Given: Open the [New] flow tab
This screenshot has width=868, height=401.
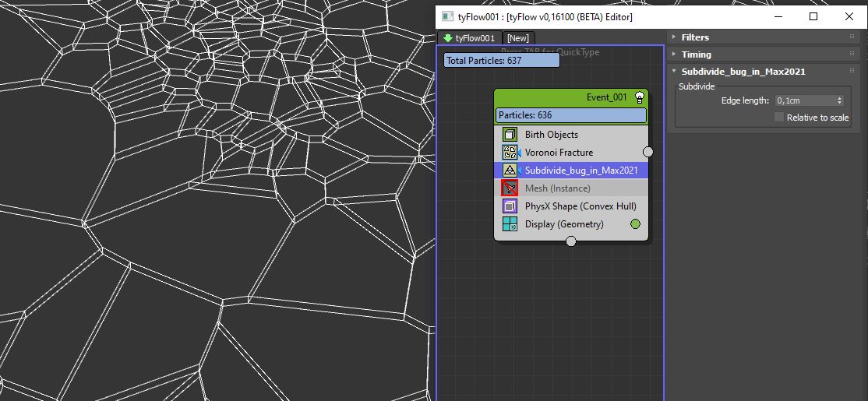Looking at the screenshot, I should 517,37.
